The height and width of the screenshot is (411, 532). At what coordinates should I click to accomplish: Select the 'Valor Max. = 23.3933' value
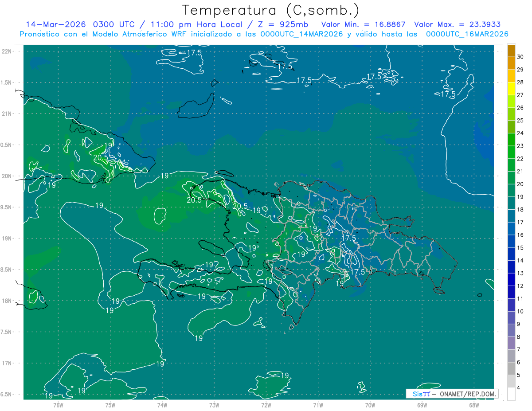coord(458,24)
